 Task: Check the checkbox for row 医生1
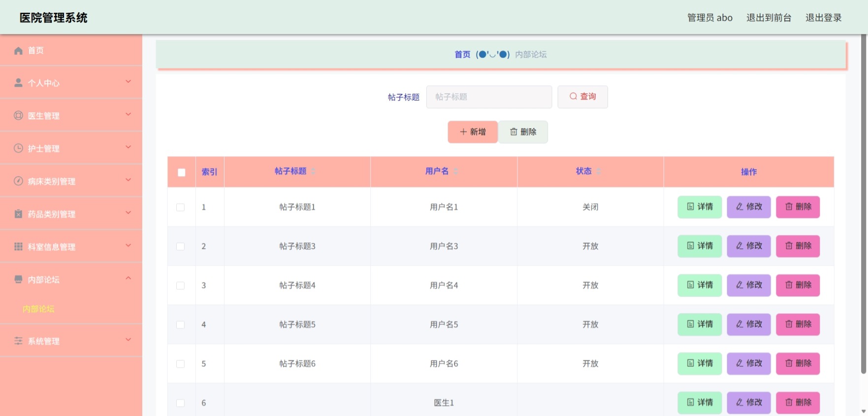[x=181, y=403]
